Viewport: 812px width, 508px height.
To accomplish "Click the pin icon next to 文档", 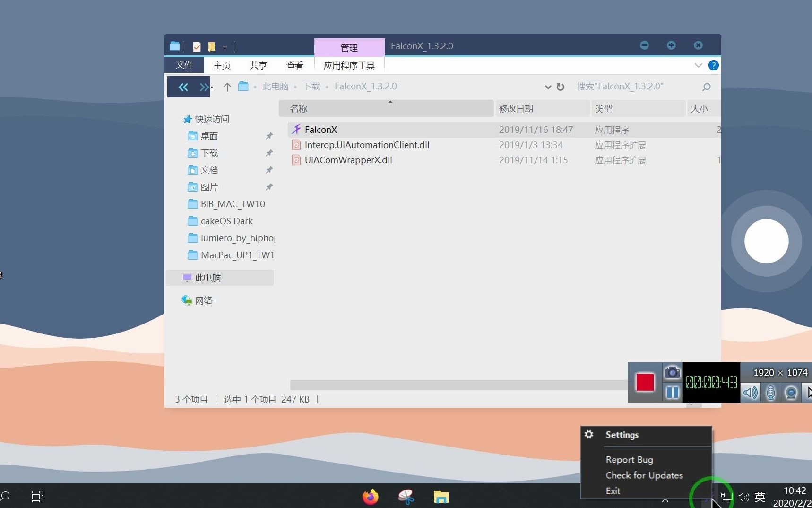I will coord(269,170).
